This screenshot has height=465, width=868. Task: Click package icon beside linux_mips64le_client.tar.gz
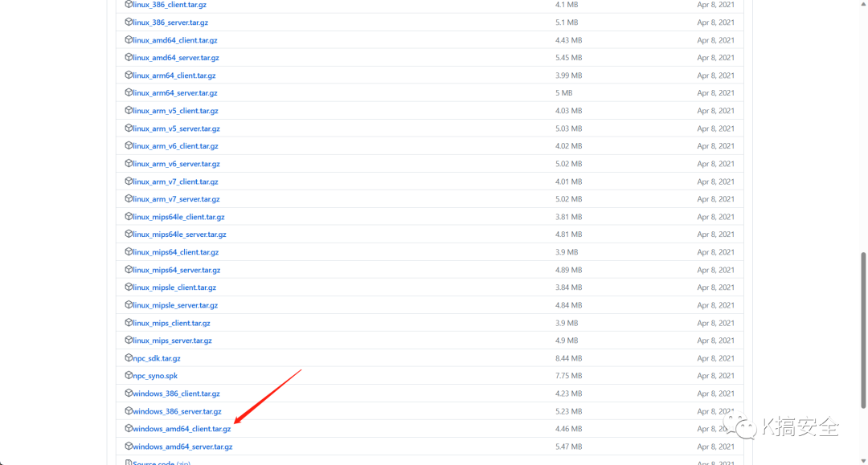click(129, 217)
